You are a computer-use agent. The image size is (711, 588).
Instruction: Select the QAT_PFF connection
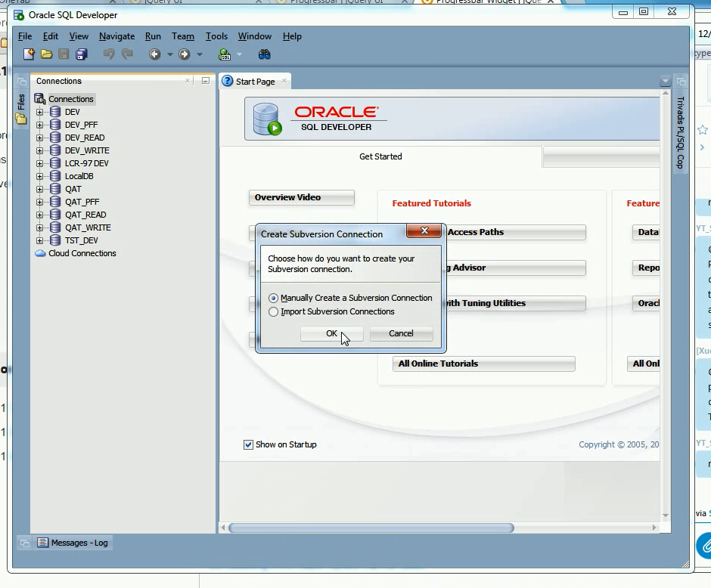pyautogui.click(x=82, y=202)
